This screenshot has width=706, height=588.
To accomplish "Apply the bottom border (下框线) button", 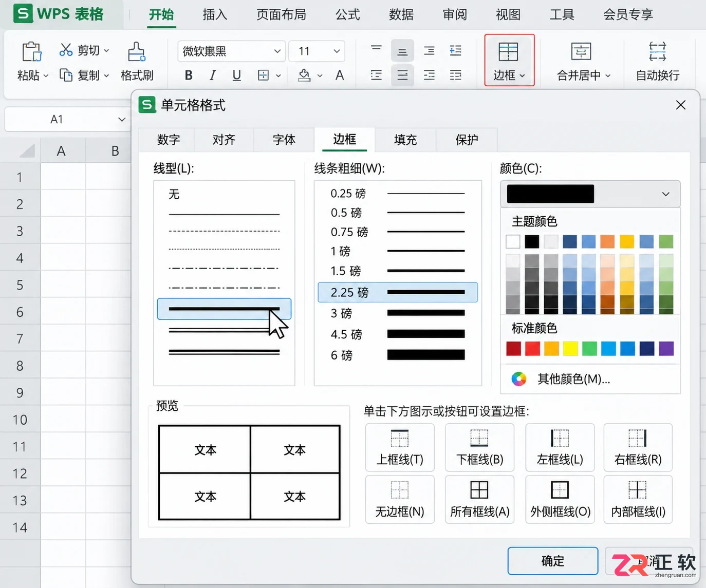I will click(479, 447).
